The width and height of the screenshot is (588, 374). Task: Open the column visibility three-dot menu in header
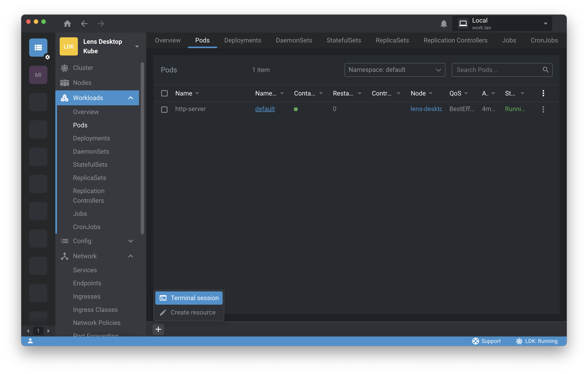click(x=543, y=93)
